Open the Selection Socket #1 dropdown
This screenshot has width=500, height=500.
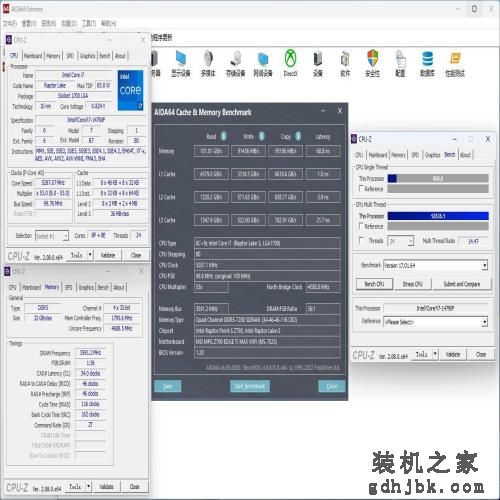[52, 236]
